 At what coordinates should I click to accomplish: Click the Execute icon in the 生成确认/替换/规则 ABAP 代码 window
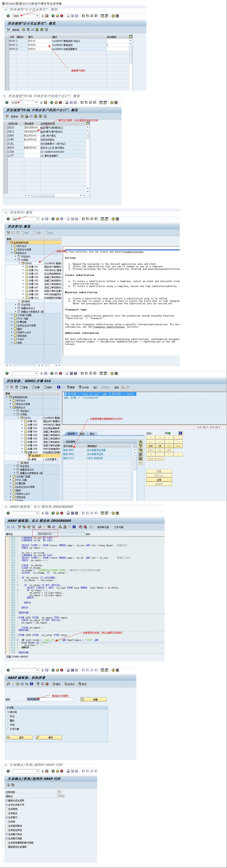[8, 785]
